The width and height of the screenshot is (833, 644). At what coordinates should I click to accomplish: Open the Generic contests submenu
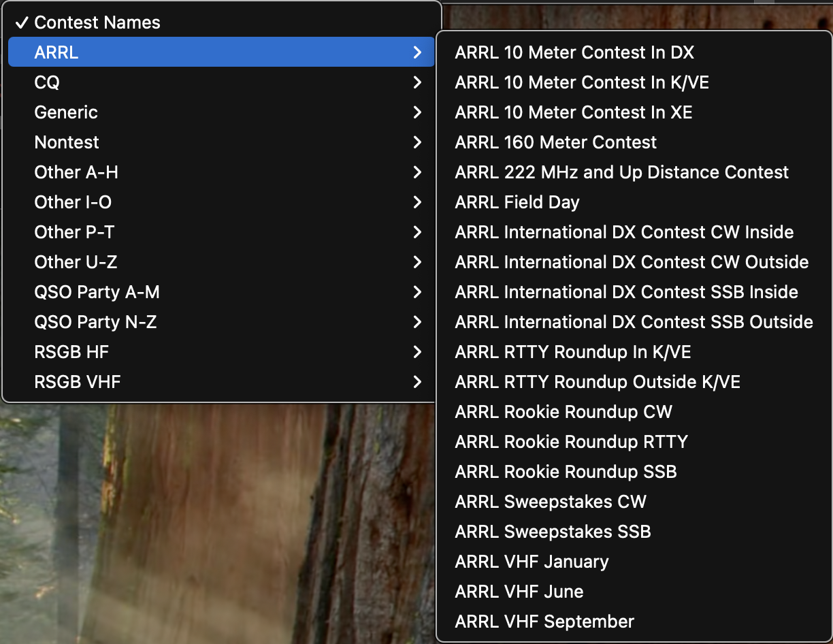point(221,112)
